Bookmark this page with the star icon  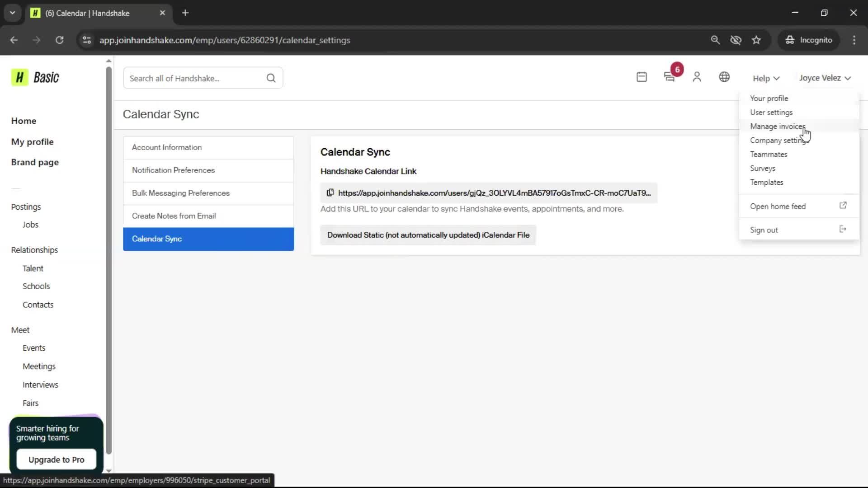pyautogui.click(x=756, y=40)
